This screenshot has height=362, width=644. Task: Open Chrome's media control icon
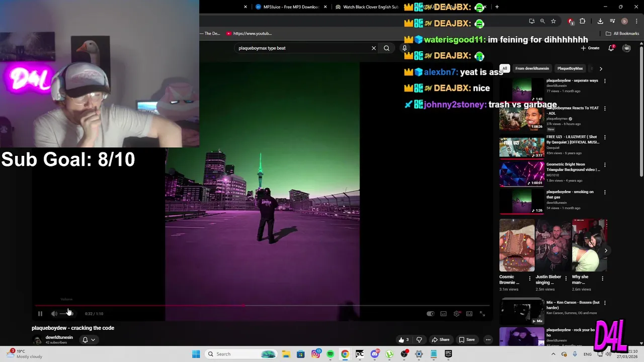[x=612, y=21]
